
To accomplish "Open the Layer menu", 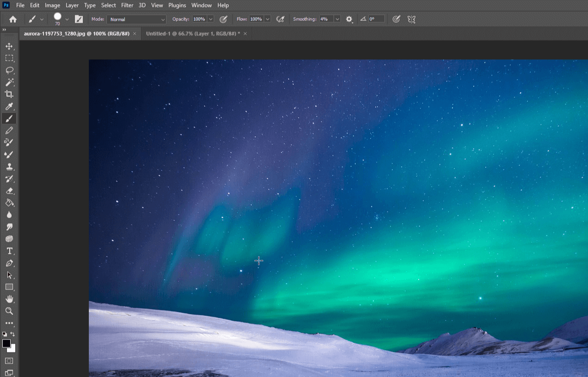I will coord(72,6).
